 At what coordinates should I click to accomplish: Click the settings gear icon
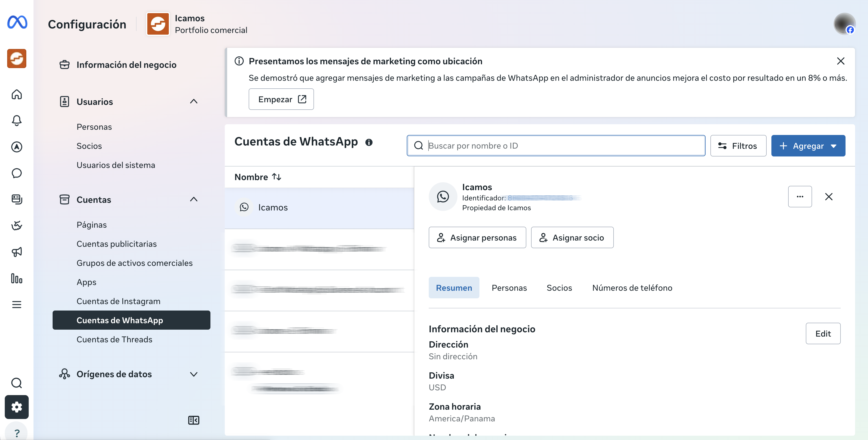[16, 407]
